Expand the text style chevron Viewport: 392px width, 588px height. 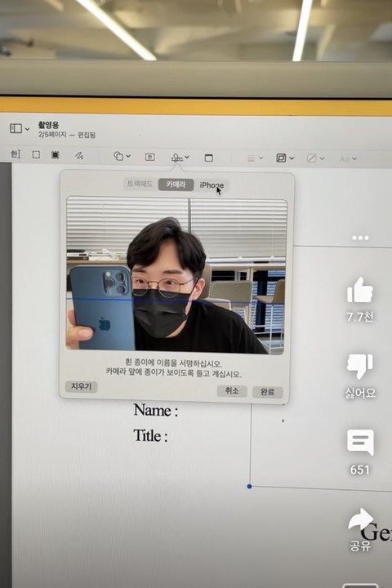coord(354,159)
